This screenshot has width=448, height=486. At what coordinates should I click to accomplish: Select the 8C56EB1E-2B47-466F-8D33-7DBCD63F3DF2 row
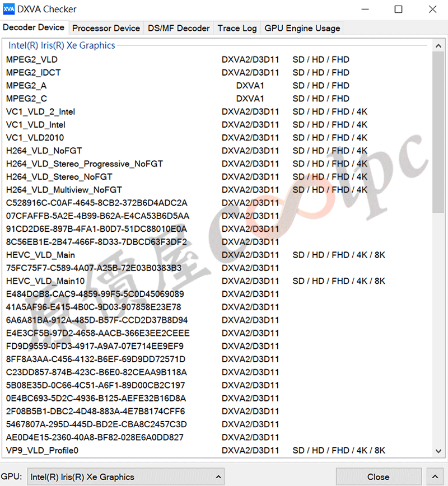[217, 242]
